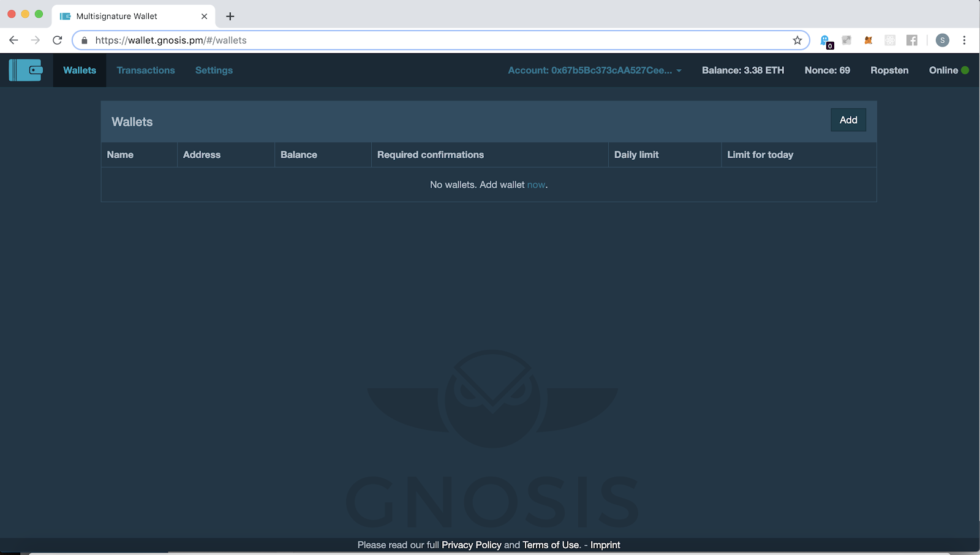Open the MetaMask fox extension
This screenshot has width=980, height=555.
pyautogui.click(x=868, y=40)
